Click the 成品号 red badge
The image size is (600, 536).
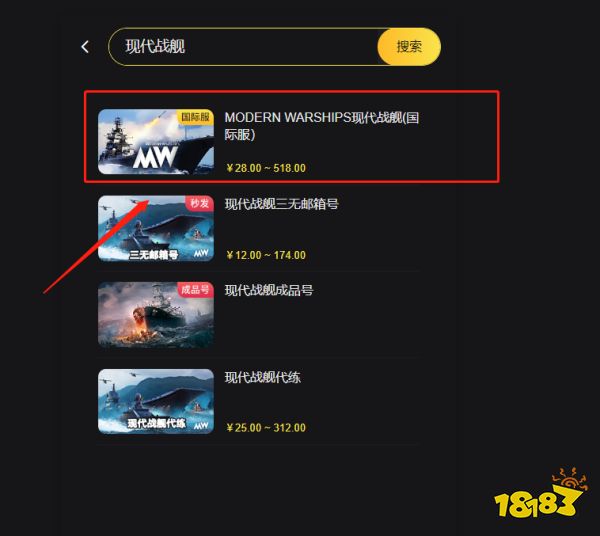(x=196, y=290)
